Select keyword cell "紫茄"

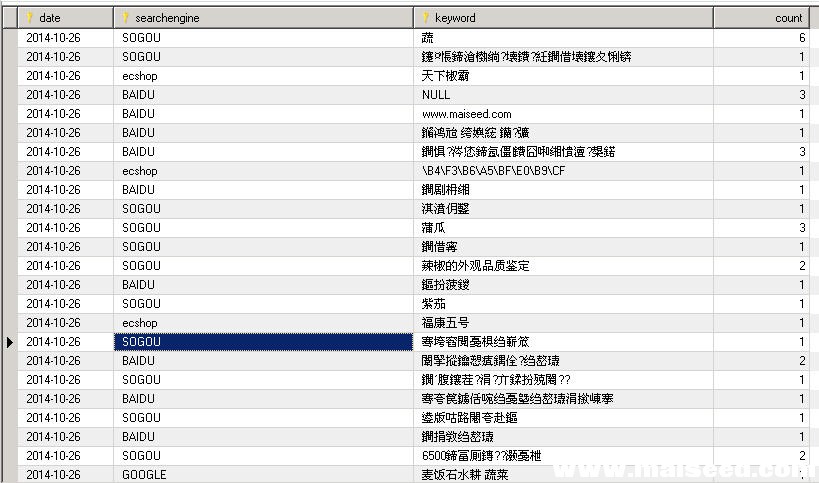[x=564, y=304]
